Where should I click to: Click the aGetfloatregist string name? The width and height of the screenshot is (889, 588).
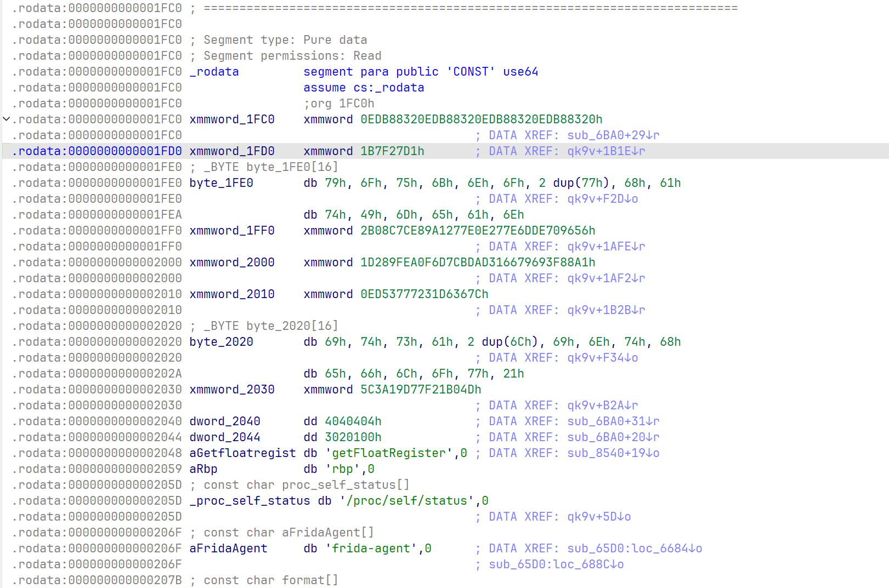tap(242, 453)
